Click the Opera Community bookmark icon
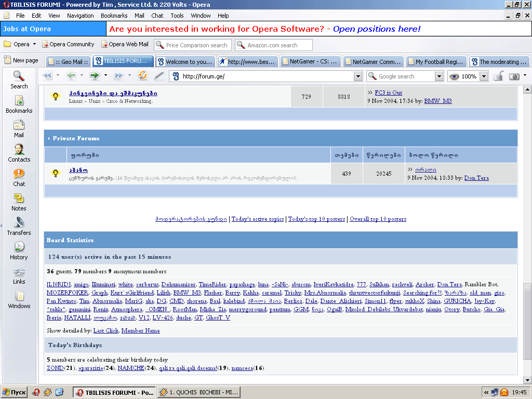 click(45, 45)
